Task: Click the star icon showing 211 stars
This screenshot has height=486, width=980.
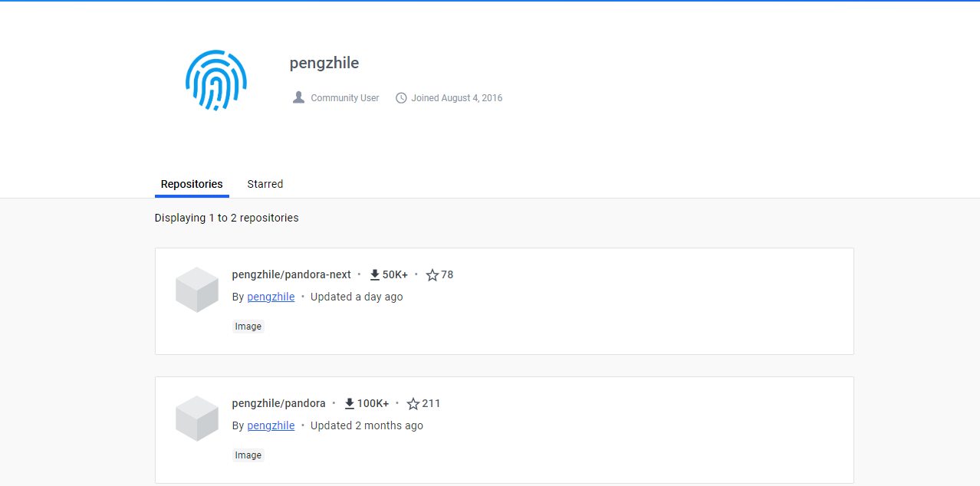Action: [413, 402]
